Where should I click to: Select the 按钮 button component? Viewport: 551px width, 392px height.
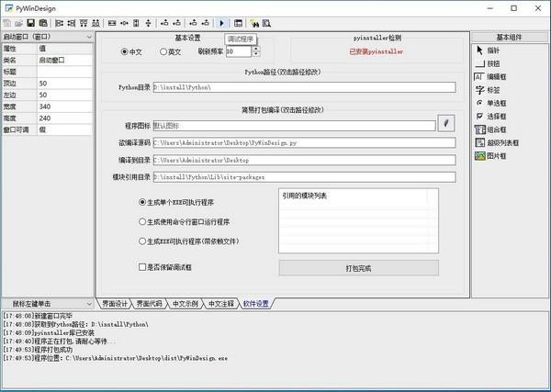pos(488,63)
